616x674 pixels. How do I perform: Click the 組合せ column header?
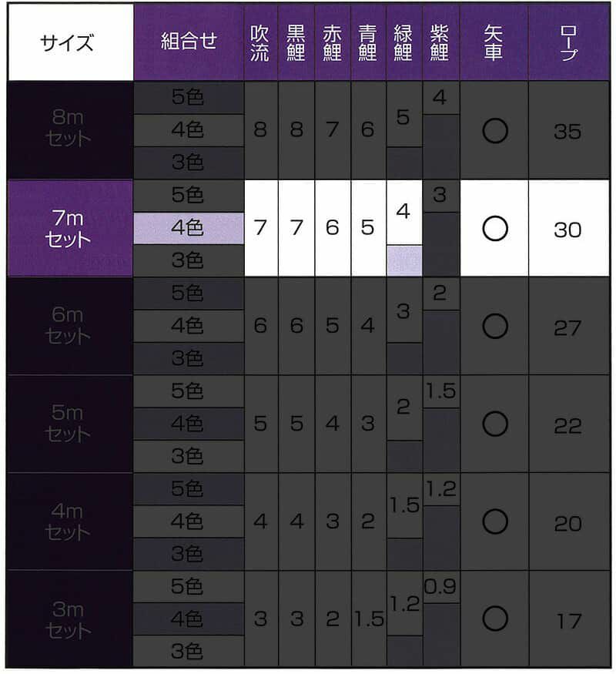(x=188, y=42)
